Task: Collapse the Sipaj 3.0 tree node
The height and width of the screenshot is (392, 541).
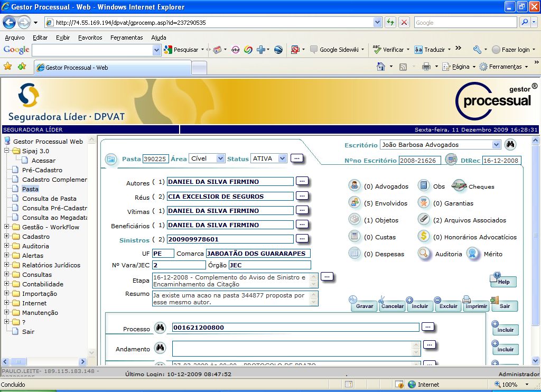Action: [6, 151]
